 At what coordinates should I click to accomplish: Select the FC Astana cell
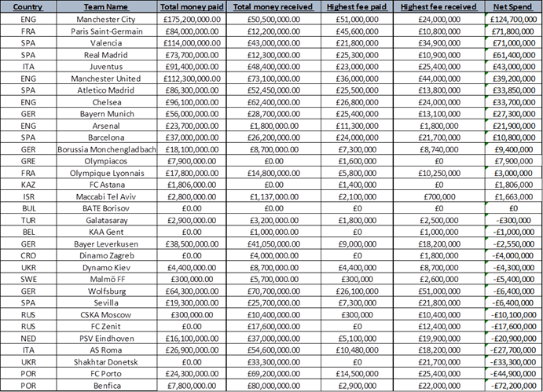pos(106,185)
